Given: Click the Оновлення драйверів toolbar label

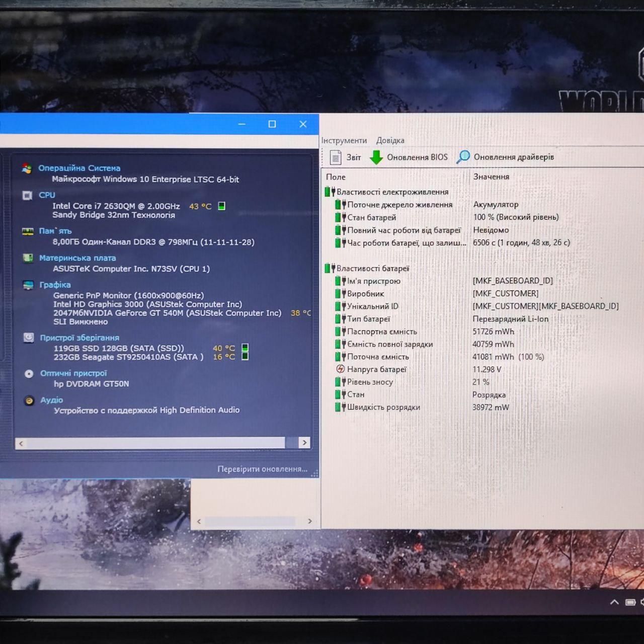Looking at the screenshot, I should [x=514, y=157].
